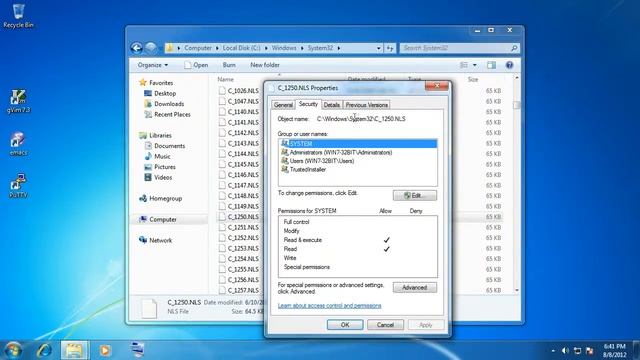640x360 pixels.
Task: Click the Edit... permissions button
Action: (415, 196)
